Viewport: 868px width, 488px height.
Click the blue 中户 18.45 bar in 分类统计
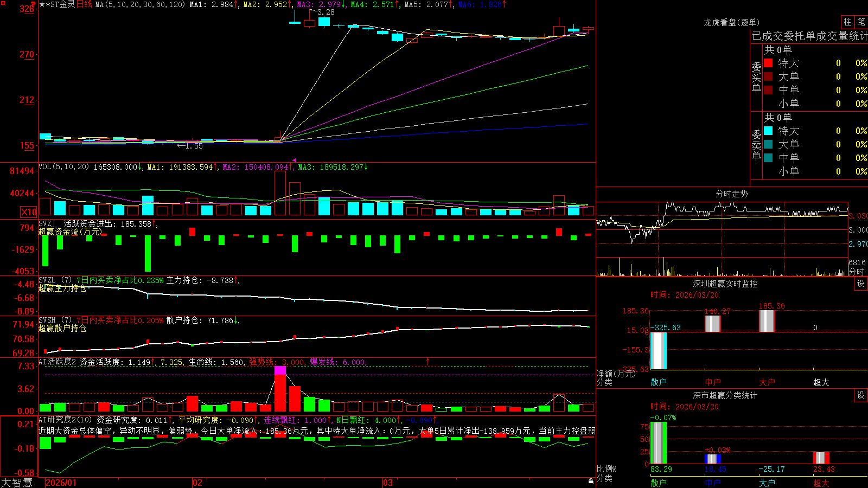coord(712,459)
